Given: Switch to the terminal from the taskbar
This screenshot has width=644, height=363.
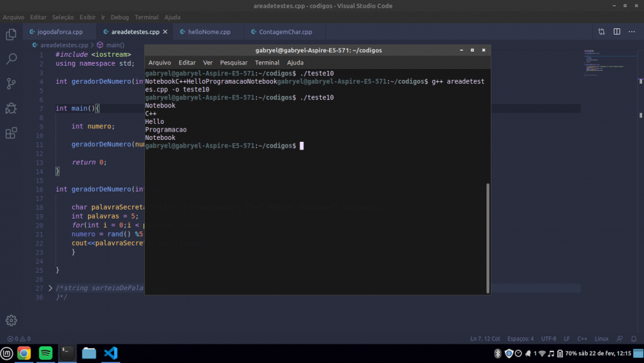Looking at the screenshot, I should pos(68,353).
